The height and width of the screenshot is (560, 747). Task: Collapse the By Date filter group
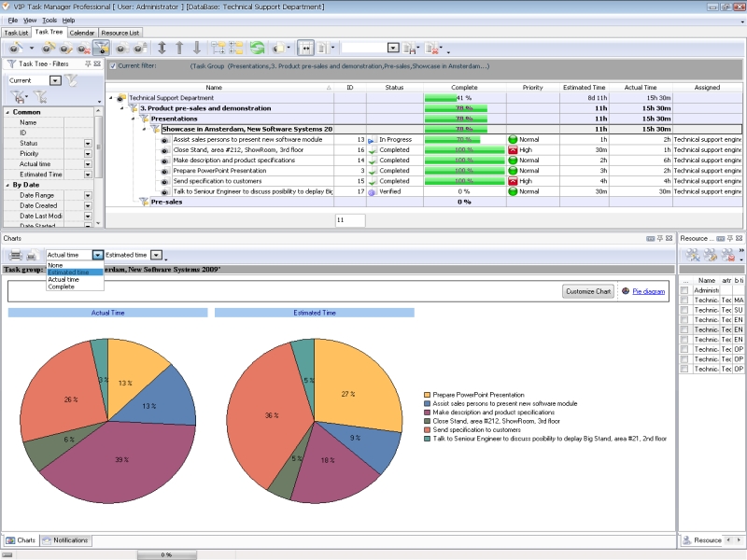(7, 185)
